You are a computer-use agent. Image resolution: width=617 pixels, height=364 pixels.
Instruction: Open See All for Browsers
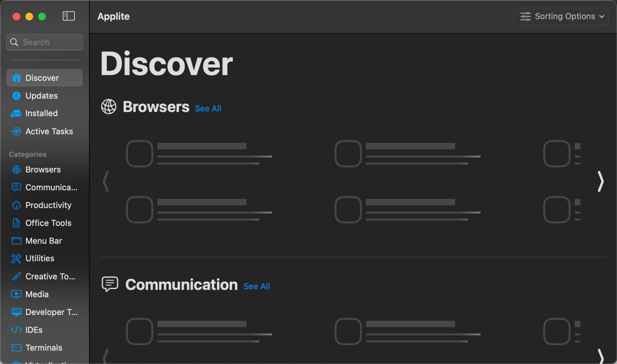pos(208,108)
